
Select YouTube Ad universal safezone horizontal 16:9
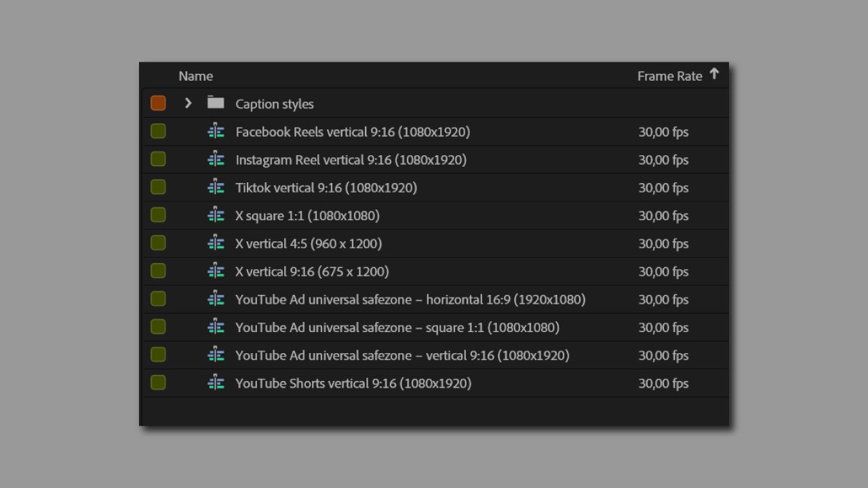(x=410, y=299)
